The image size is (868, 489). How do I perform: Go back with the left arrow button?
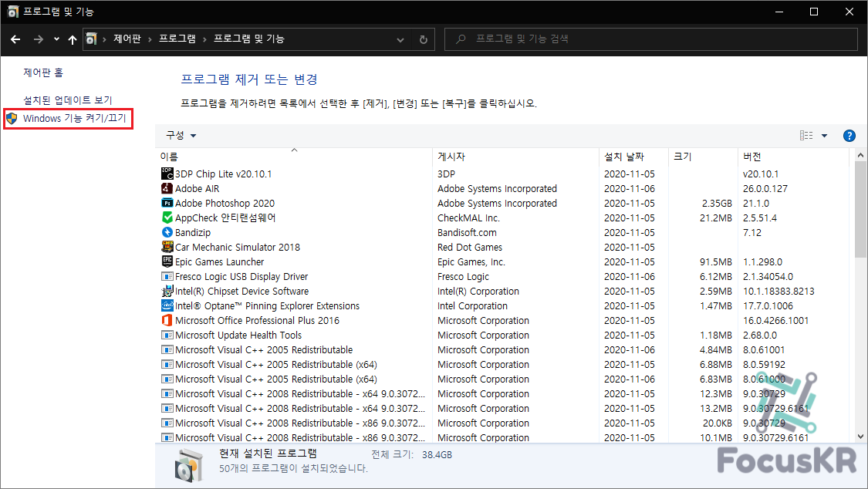click(15, 39)
